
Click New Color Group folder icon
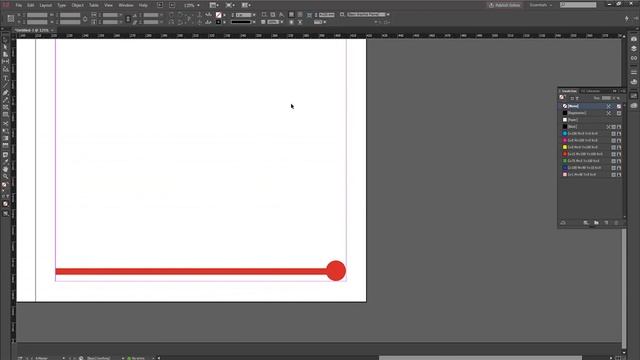click(x=596, y=223)
